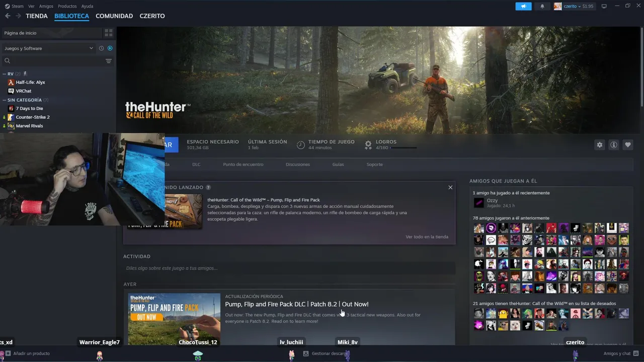
Task: Switch to Big Picture monitor icon
Action: click(604, 6)
